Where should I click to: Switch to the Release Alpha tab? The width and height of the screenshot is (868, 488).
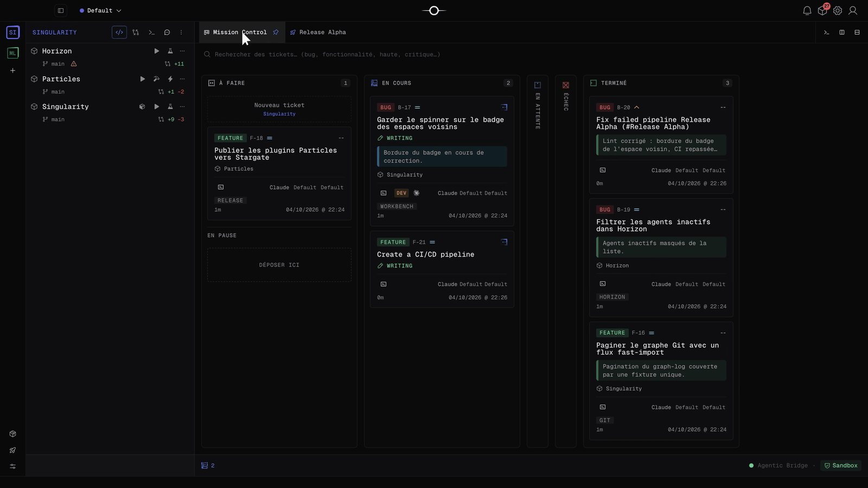click(318, 33)
